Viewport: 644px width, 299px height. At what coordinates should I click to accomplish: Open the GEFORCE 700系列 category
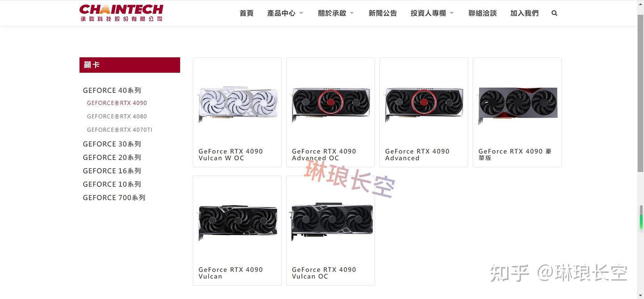tap(114, 198)
